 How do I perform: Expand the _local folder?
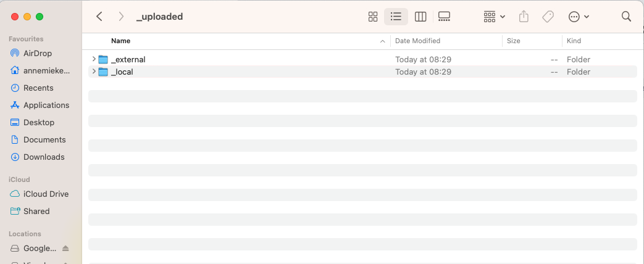[94, 72]
